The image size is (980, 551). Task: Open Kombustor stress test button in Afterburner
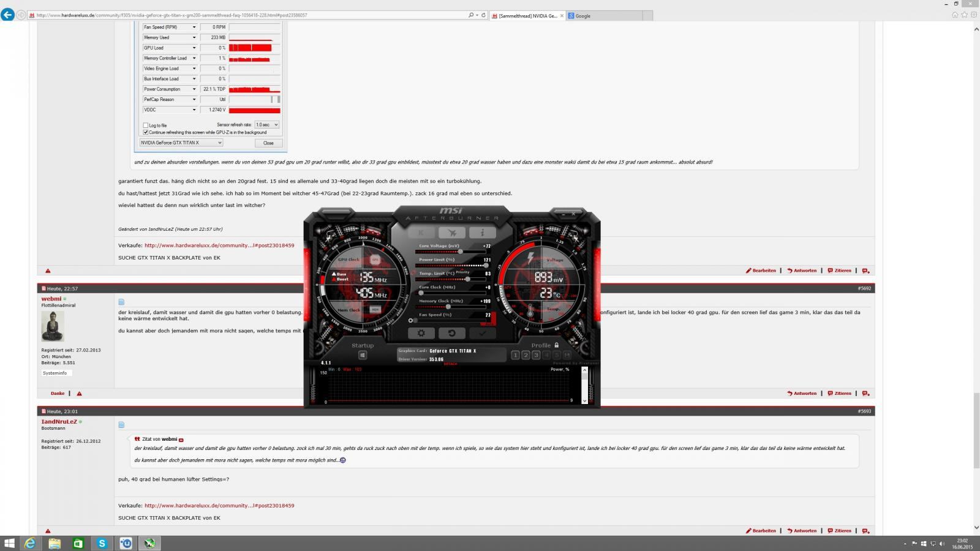point(421,233)
